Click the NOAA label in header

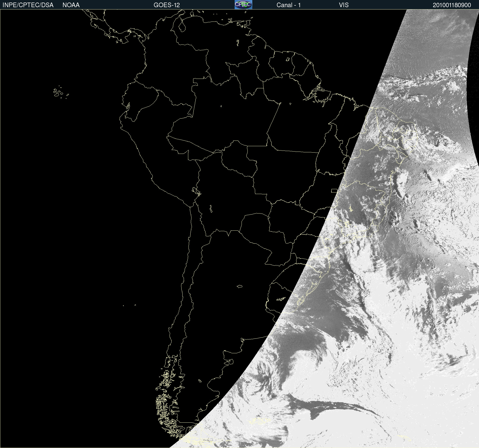(71, 5)
